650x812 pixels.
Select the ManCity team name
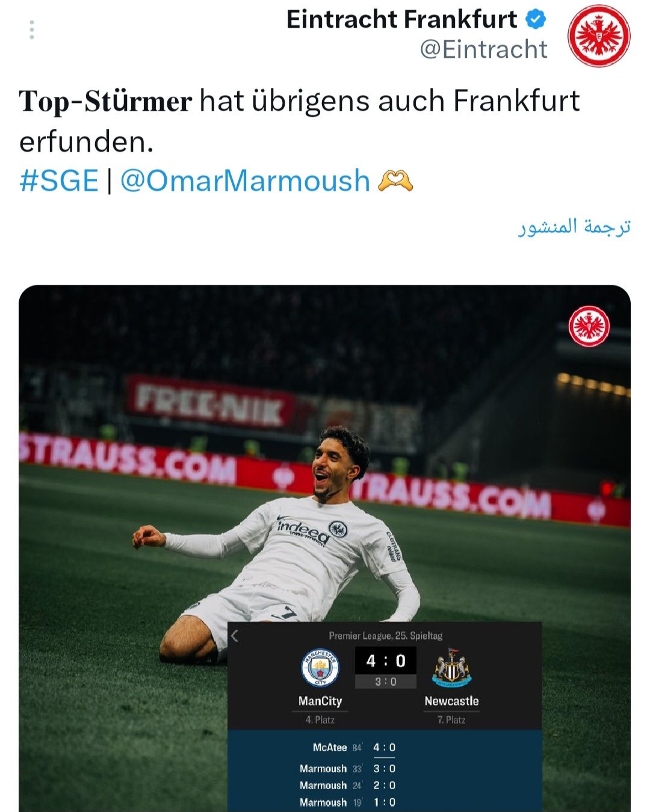pyautogui.click(x=320, y=701)
